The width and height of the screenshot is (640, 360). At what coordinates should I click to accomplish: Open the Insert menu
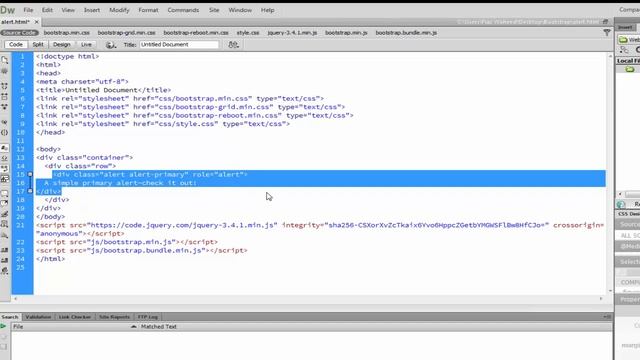coord(92,10)
